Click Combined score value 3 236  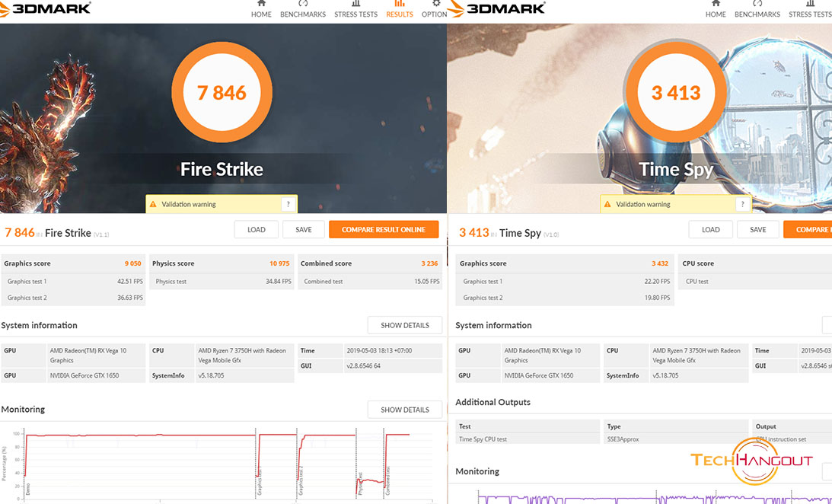click(429, 263)
